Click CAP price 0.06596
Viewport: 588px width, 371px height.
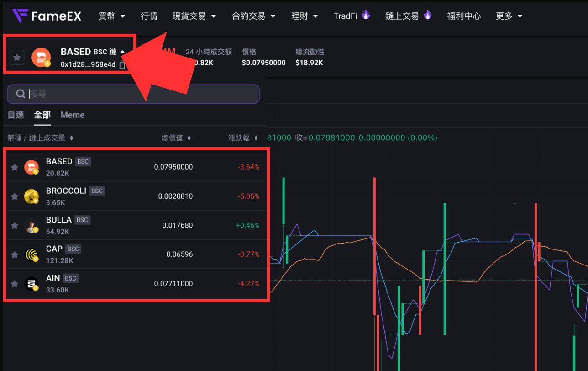pyautogui.click(x=180, y=254)
